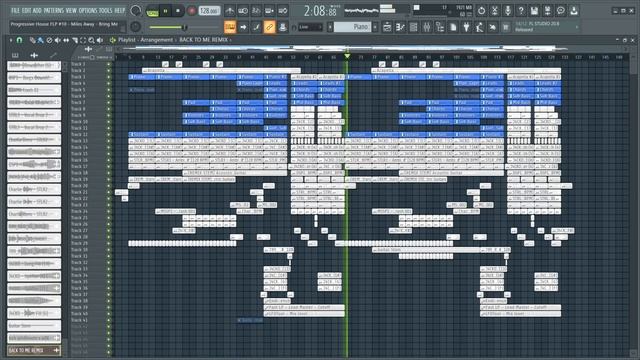Viewport: 640px width, 360px height.
Task: Click the one-click audio recording microphone
Action: [508, 11]
